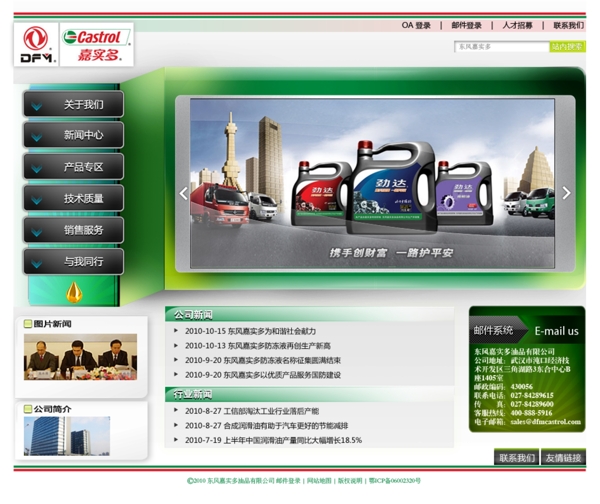Click the square icon beside 公司简介
The height and width of the screenshot is (504, 600).
(x=28, y=409)
